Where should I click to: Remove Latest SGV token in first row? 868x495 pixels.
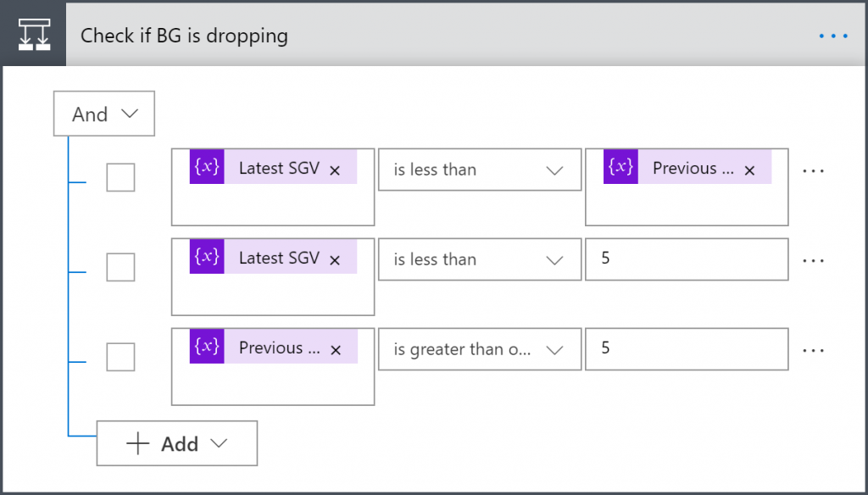[335, 170]
